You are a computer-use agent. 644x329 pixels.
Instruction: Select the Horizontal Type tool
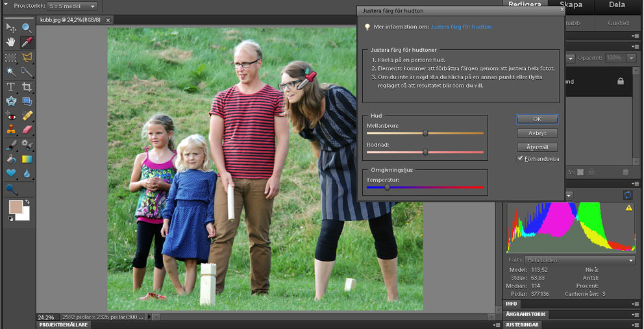11,87
